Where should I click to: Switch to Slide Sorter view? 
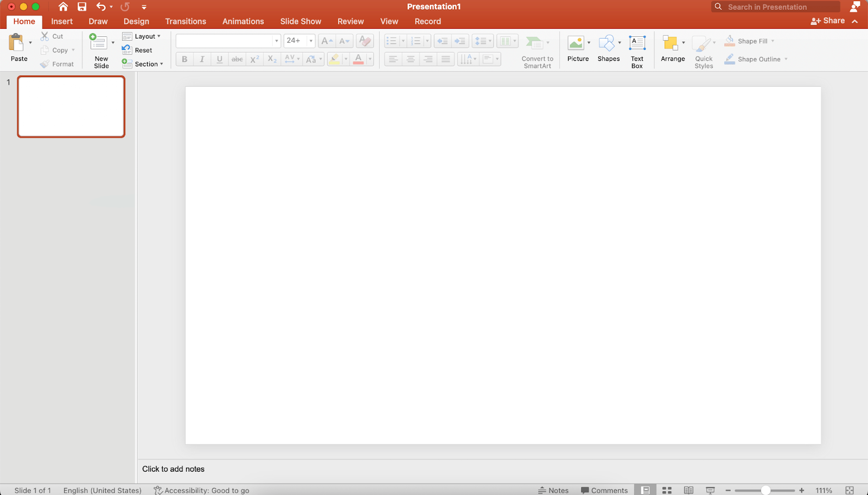pos(666,490)
